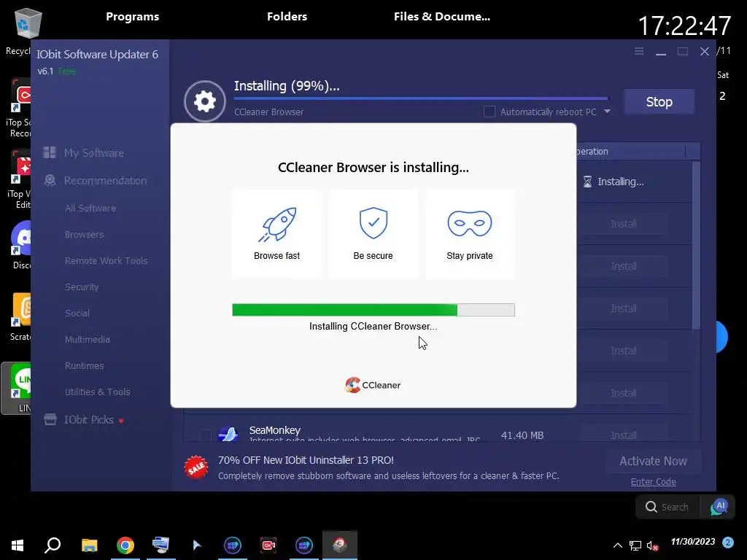Click the Activate Now button
747x560 pixels.
pyautogui.click(x=653, y=461)
